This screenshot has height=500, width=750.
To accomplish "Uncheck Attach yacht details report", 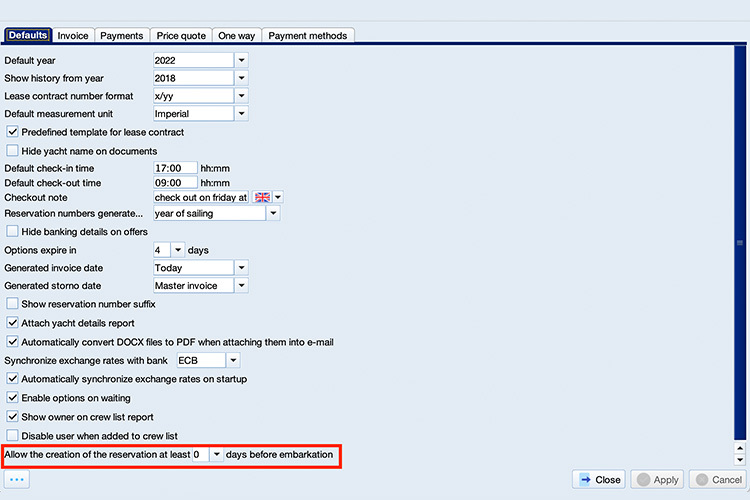I will [x=13, y=323].
